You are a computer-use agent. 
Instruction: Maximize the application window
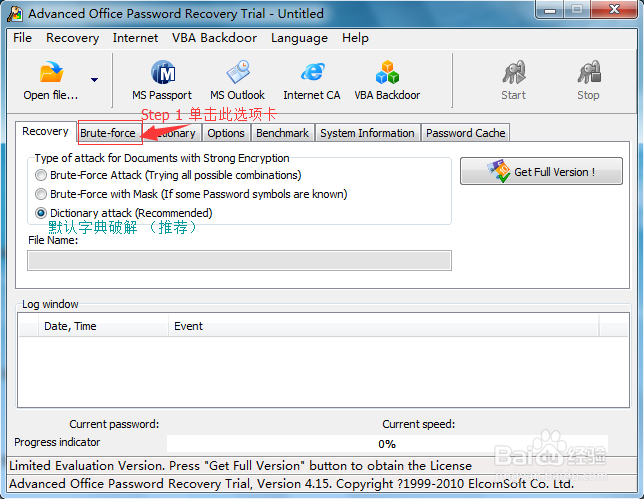click(x=577, y=10)
